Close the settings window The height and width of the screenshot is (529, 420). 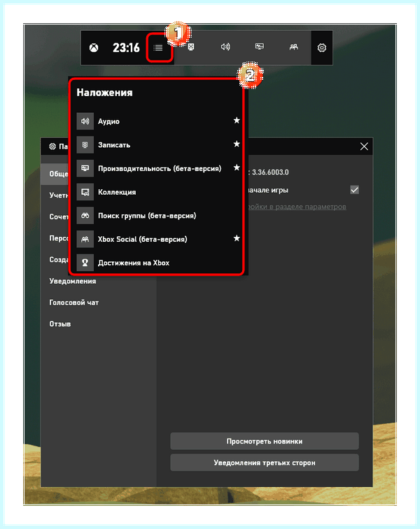pos(364,146)
